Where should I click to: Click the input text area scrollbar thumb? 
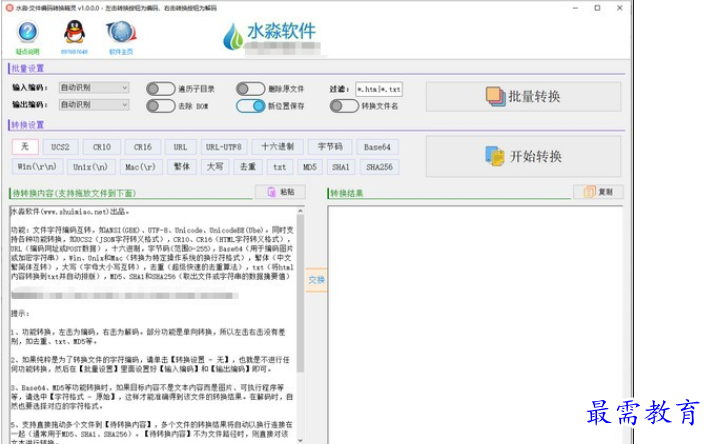click(300, 294)
